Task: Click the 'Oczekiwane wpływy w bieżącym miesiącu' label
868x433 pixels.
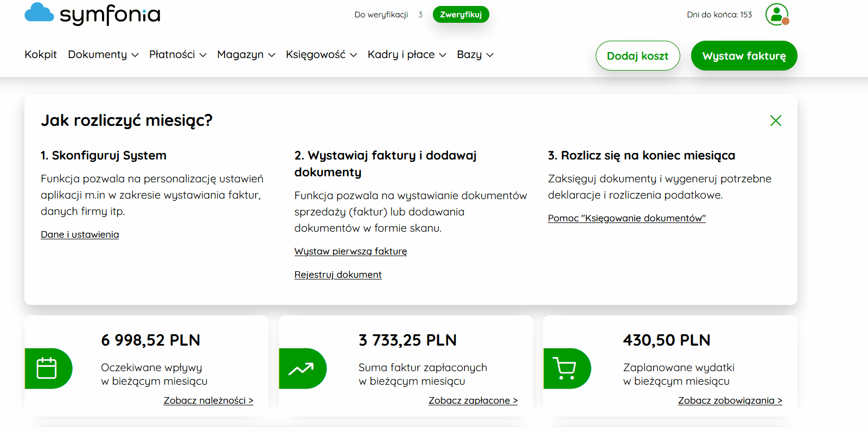Action: click(154, 374)
